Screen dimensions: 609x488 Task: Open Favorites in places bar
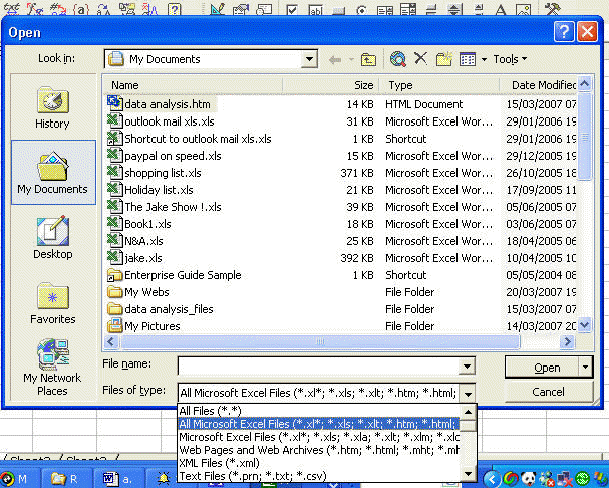pos(53,303)
